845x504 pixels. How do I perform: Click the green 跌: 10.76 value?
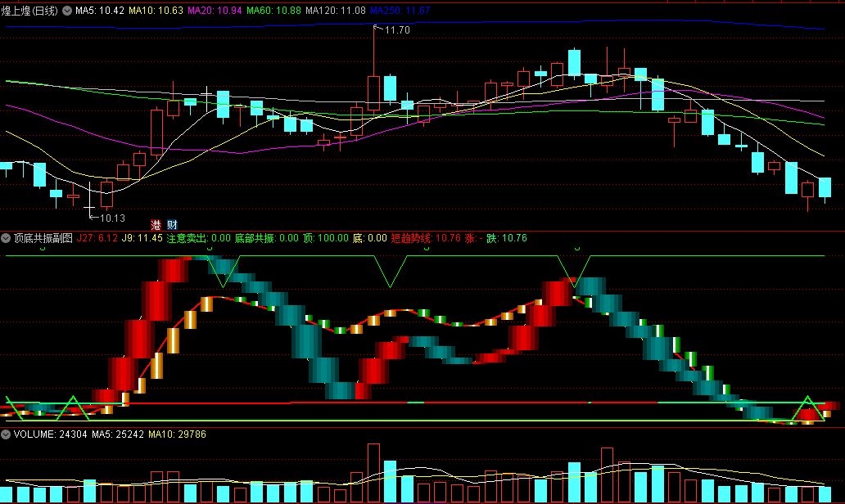[x=507, y=238]
